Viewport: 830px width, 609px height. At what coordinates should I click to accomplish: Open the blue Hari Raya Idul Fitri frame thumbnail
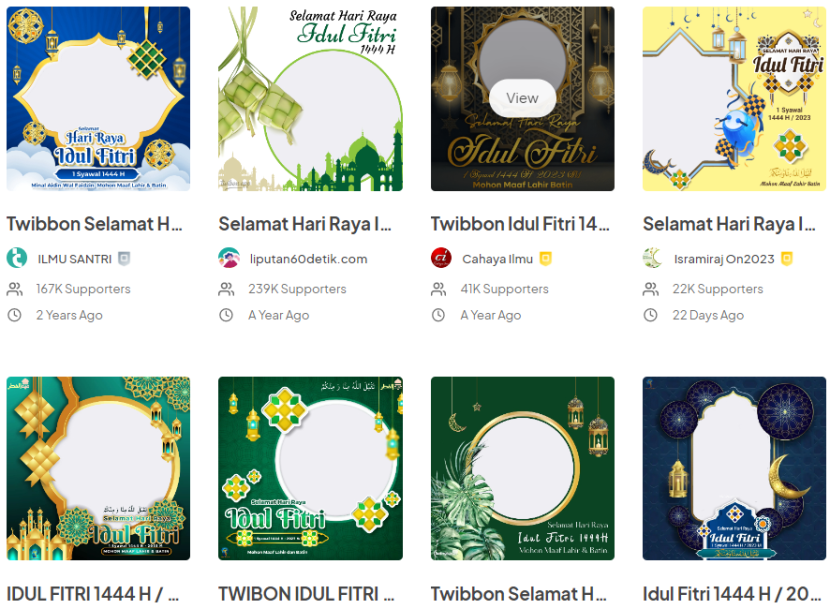pos(98,98)
